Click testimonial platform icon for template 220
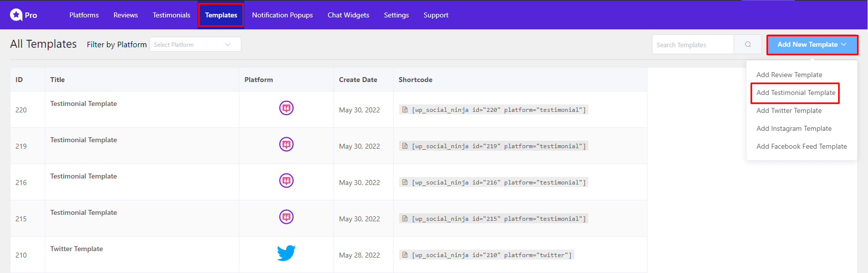Image resolution: width=868 pixels, height=273 pixels. coord(286,108)
